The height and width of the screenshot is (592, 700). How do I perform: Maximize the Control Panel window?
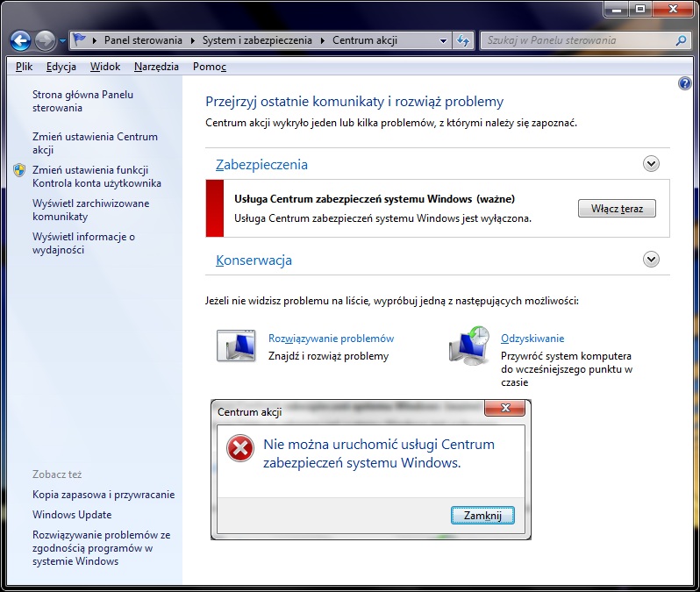(640, 10)
